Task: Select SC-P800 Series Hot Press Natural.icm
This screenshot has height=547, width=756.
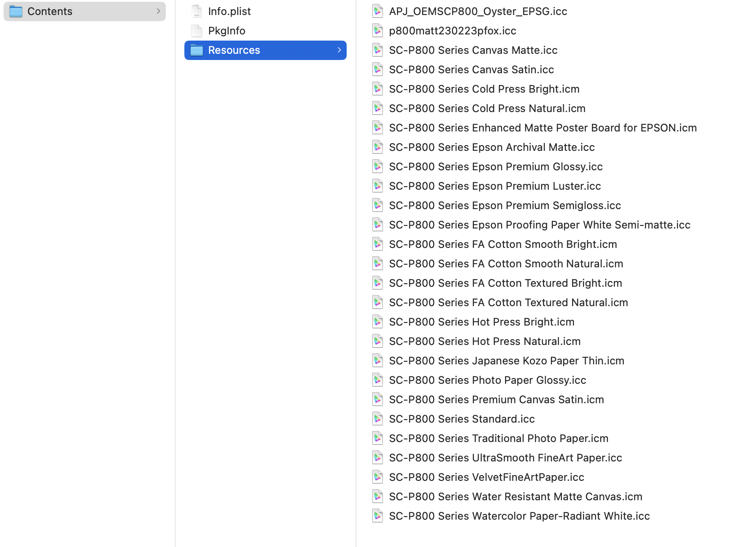Action: tap(484, 341)
